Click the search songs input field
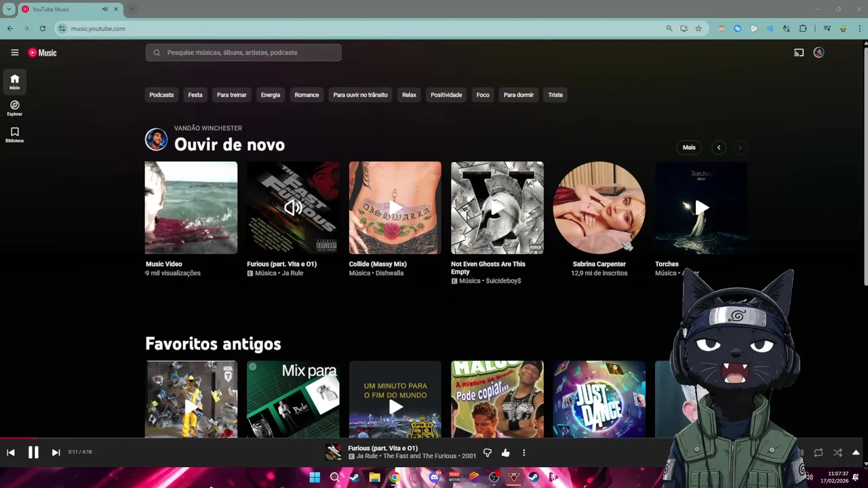 pos(243,52)
